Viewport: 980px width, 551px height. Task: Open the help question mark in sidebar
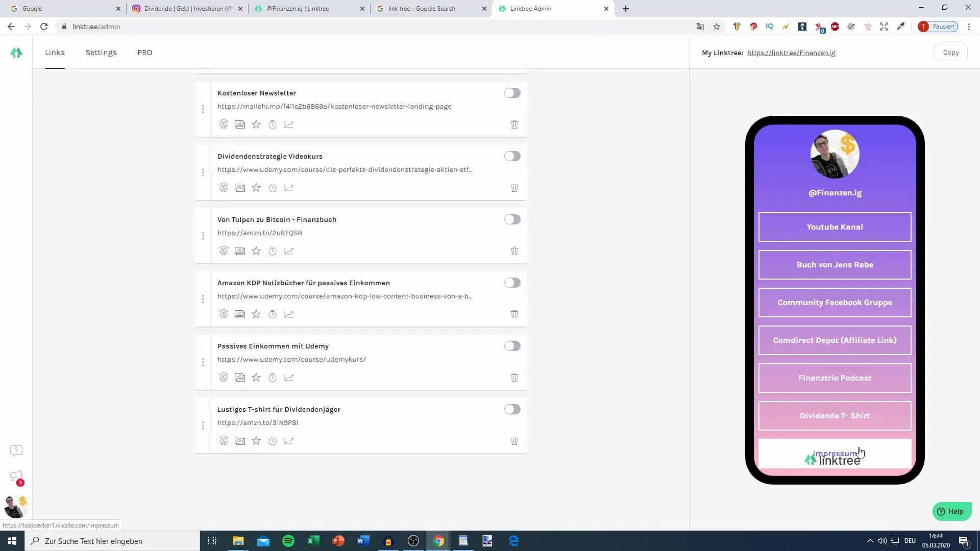click(x=16, y=450)
